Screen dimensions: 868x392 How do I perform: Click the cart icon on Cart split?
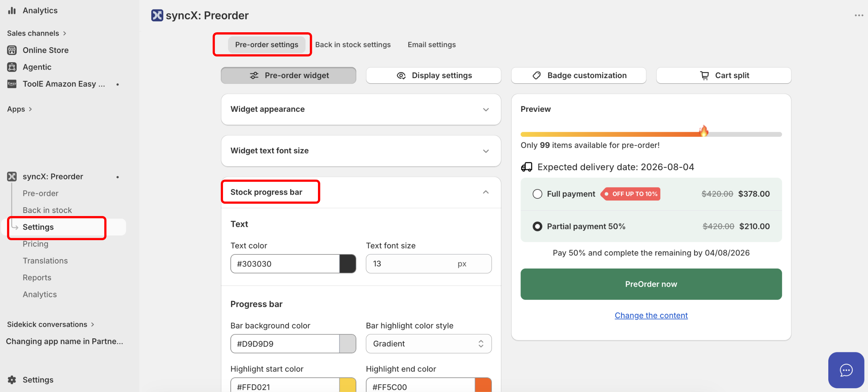705,75
